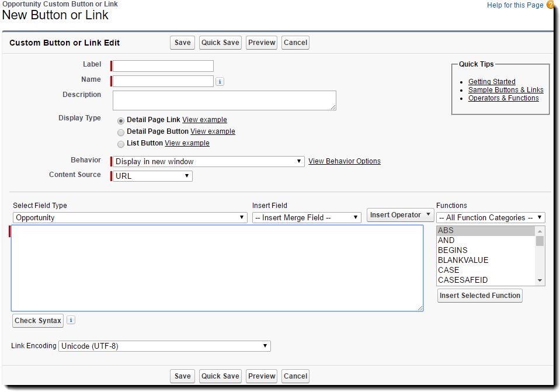
Task: Open the Insert Merge Field dropdown
Action: [x=307, y=218]
